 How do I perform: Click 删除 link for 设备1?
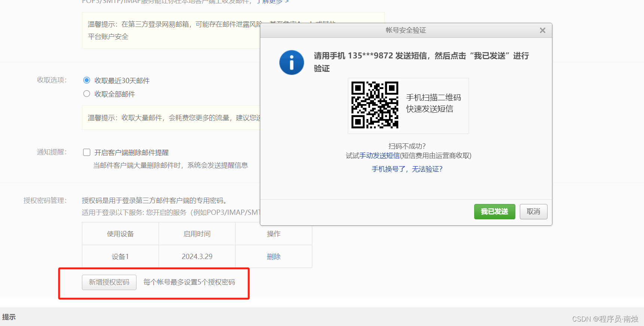(274, 257)
